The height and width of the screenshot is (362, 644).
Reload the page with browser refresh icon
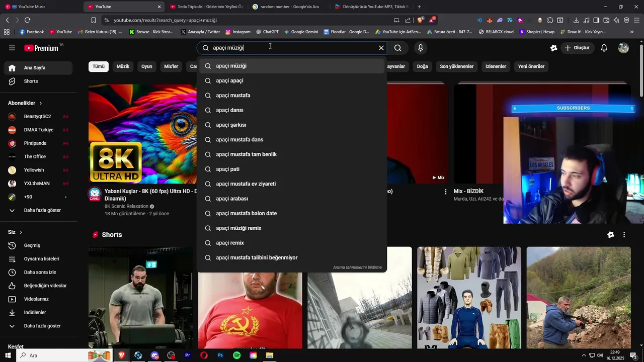(x=27, y=20)
